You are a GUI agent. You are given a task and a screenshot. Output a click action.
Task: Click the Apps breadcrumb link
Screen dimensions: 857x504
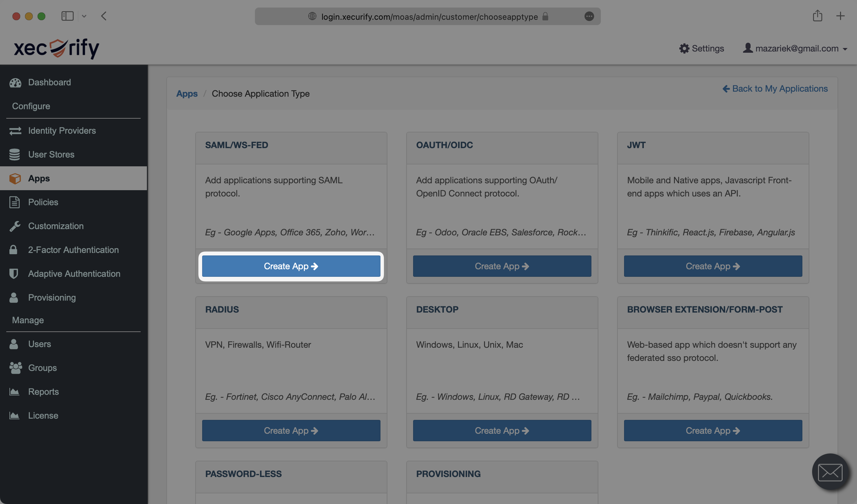pyautogui.click(x=187, y=94)
